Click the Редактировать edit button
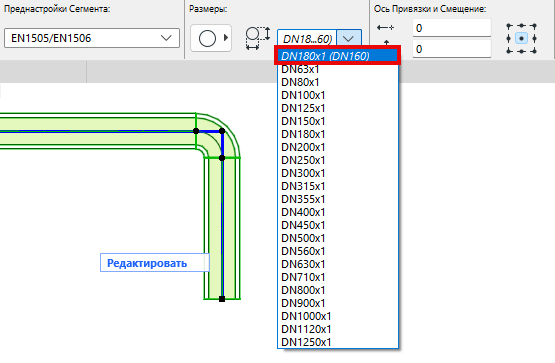The width and height of the screenshot is (555, 363). tap(155, 263)
